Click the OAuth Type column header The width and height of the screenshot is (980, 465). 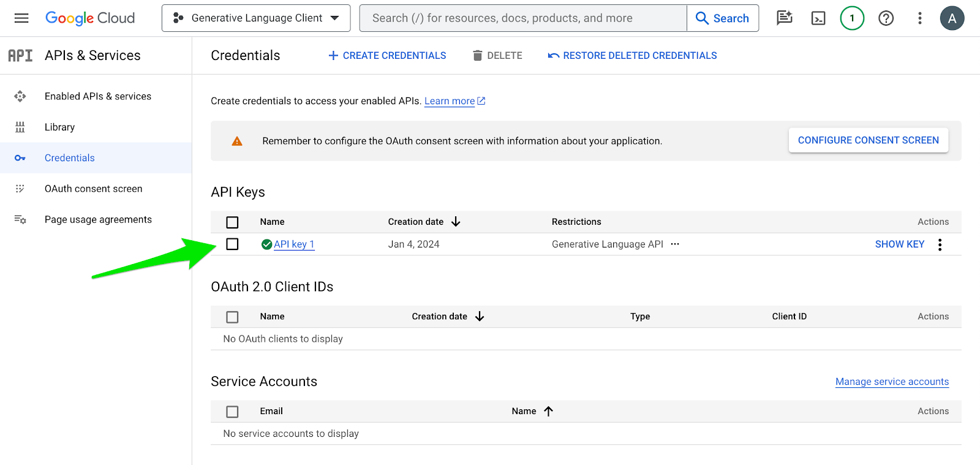coord(640,316)
